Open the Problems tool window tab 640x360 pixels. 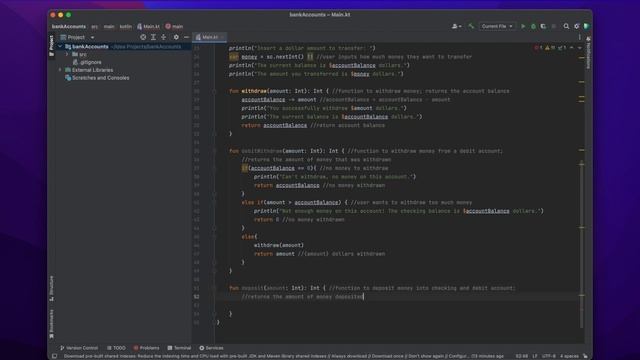pos(146,348)
